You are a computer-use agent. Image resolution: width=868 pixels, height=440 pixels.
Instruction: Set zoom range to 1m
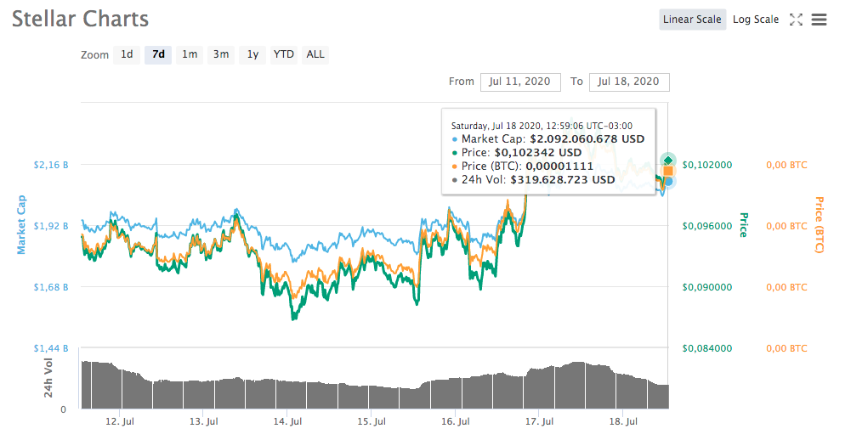(190, 54)
